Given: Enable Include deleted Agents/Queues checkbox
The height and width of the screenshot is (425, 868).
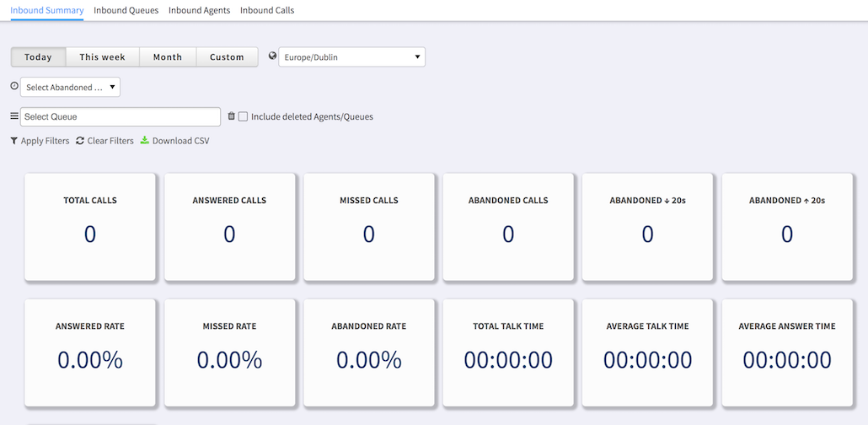Looking at the screenshot, I should coord(243,117).
